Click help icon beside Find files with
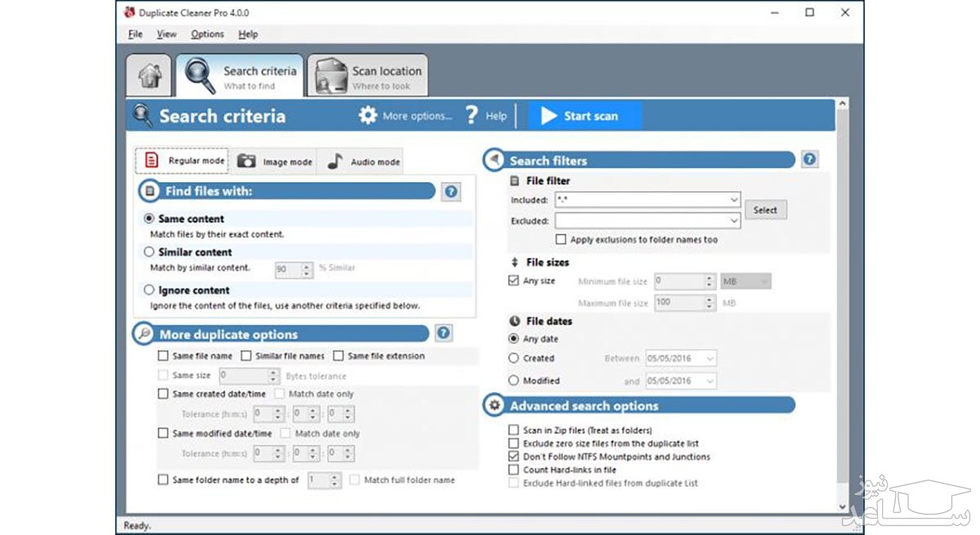The width and height of the screenshot is (980, 535). click(451, 192)
